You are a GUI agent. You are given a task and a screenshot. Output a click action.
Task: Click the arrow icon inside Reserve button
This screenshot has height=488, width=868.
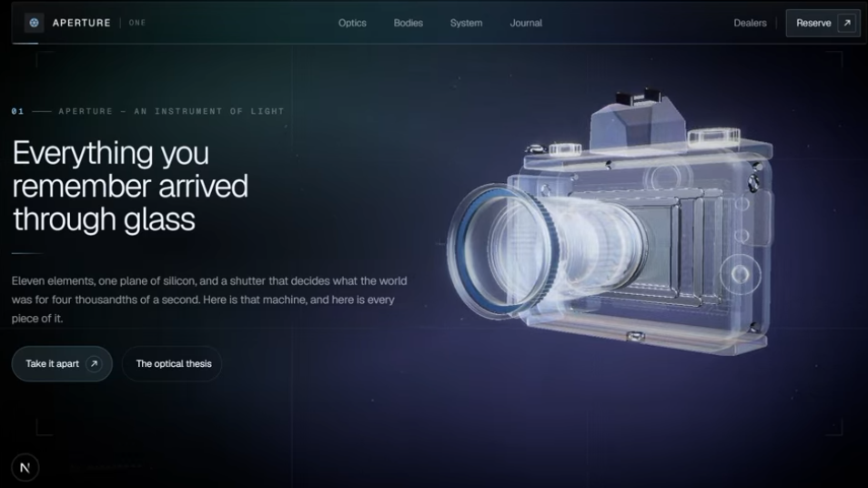846,23
